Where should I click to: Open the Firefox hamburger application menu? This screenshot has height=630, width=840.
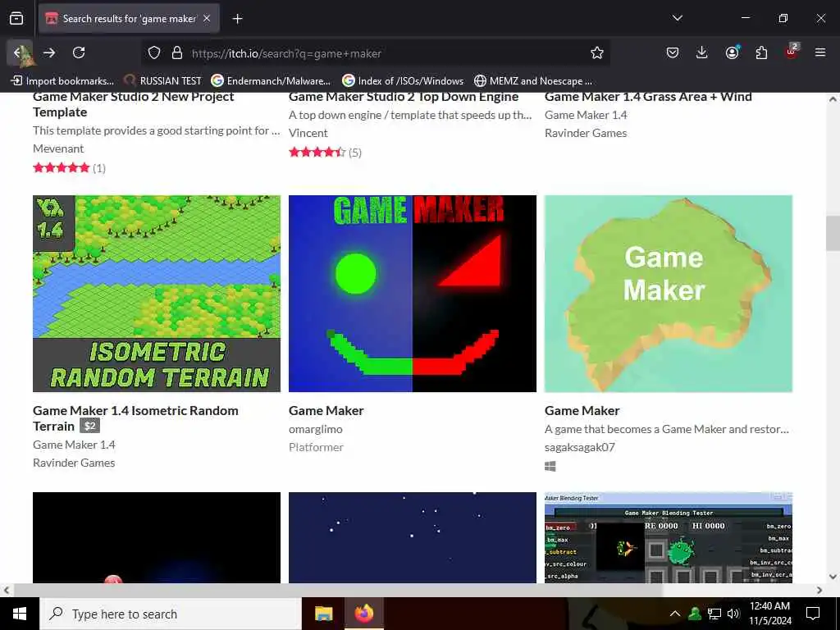tap(820, 52)
